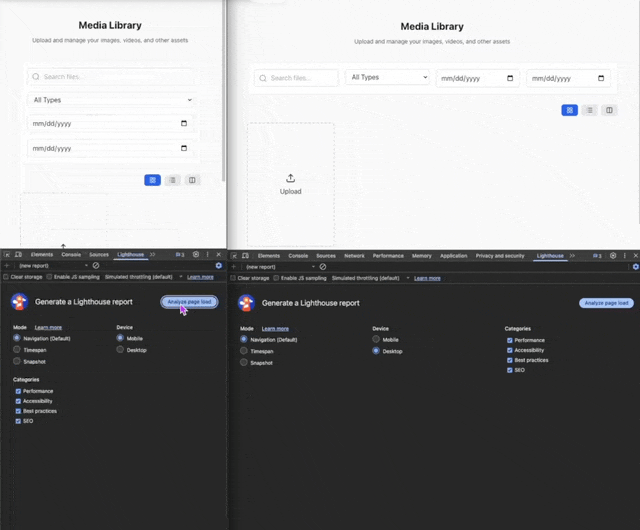Open DevTools settings gear in left panel
The width and height of the screenshot is (640, 530).
(196, 254)
